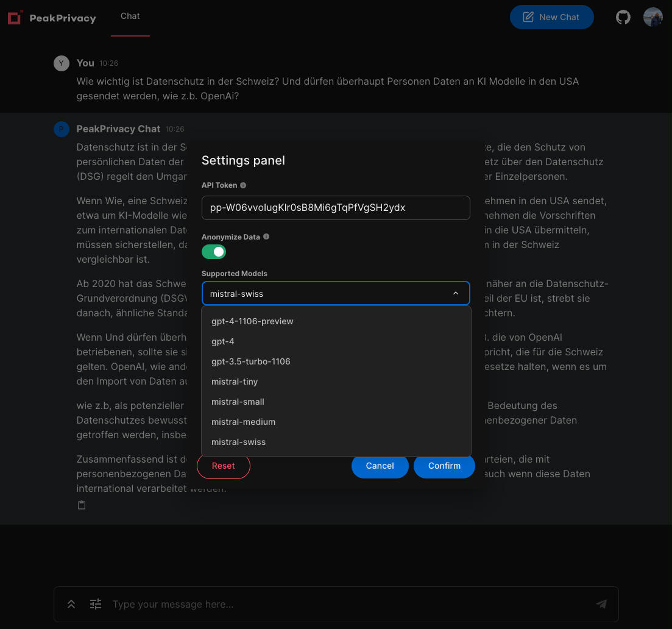Click the PeakPrivacy logo icon
The height and width of the screenshot is (629, 672).
coord(15,18)
